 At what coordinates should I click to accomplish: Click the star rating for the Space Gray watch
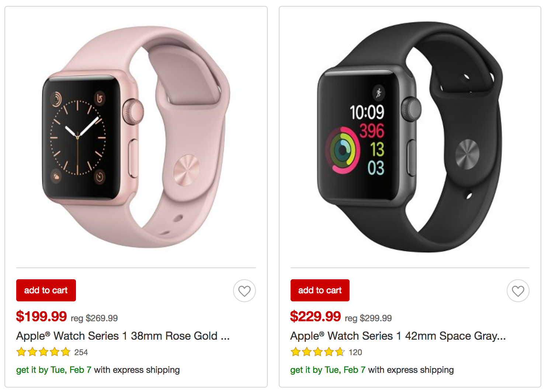click(x=317, y=352)
